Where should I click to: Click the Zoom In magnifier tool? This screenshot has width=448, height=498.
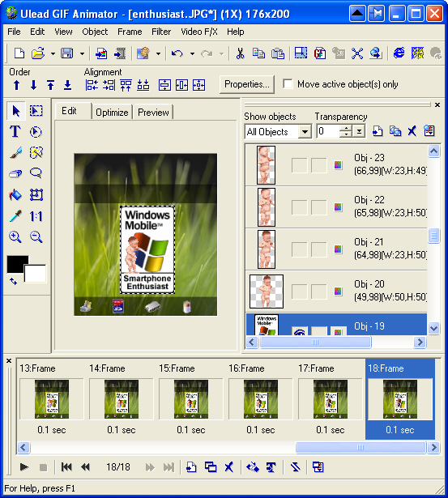point(15,237)
